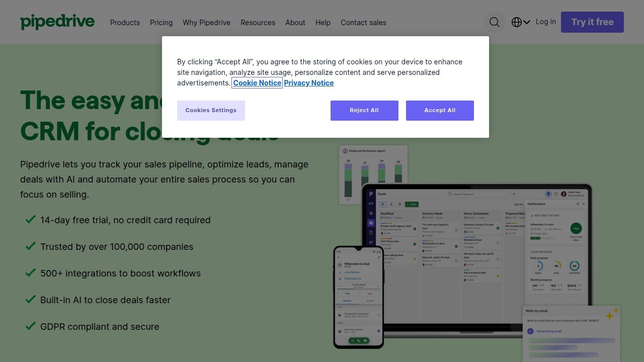Click 'GDPR compliant and secure' text
This screenshot has width=644, height=362.
click(x=100, y=327)
